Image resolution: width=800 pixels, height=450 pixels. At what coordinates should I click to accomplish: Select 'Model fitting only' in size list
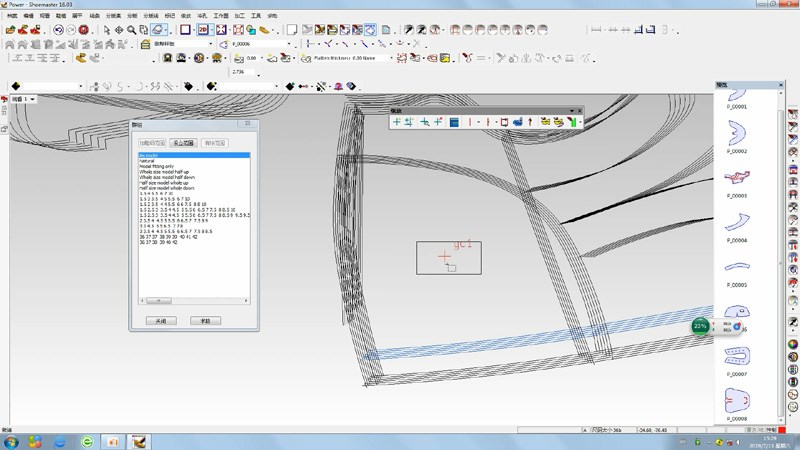tap(157, 166)
